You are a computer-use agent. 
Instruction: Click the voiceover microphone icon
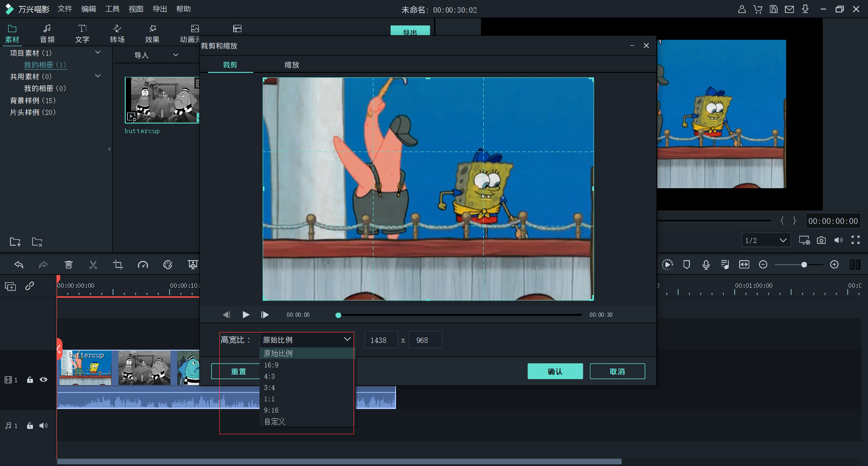(706, 265)
